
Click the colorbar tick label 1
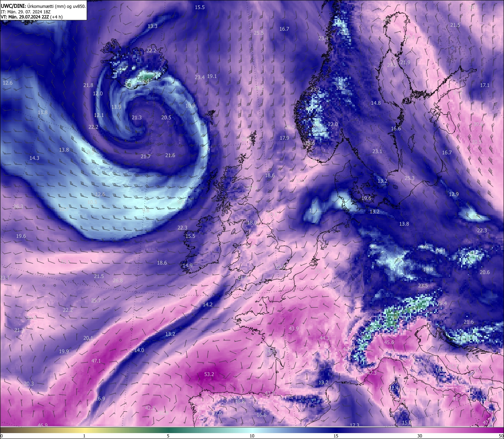pyautogui.click(x=84, y=436)
